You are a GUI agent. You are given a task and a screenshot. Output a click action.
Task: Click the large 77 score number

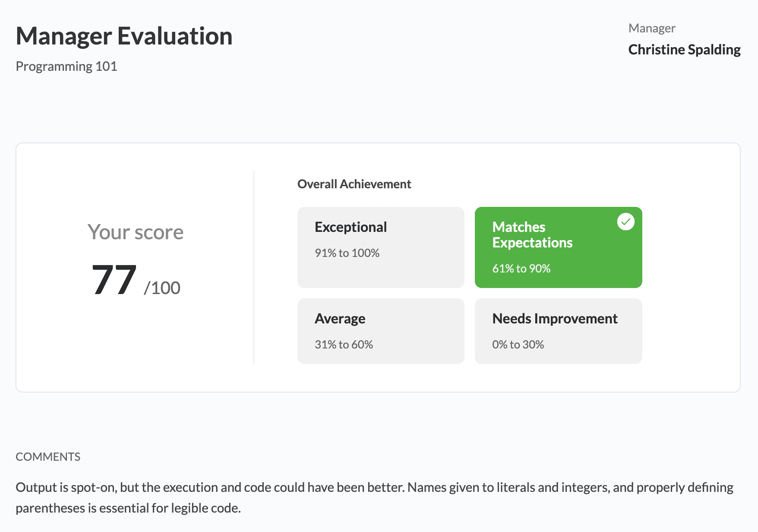click(114, 280)
